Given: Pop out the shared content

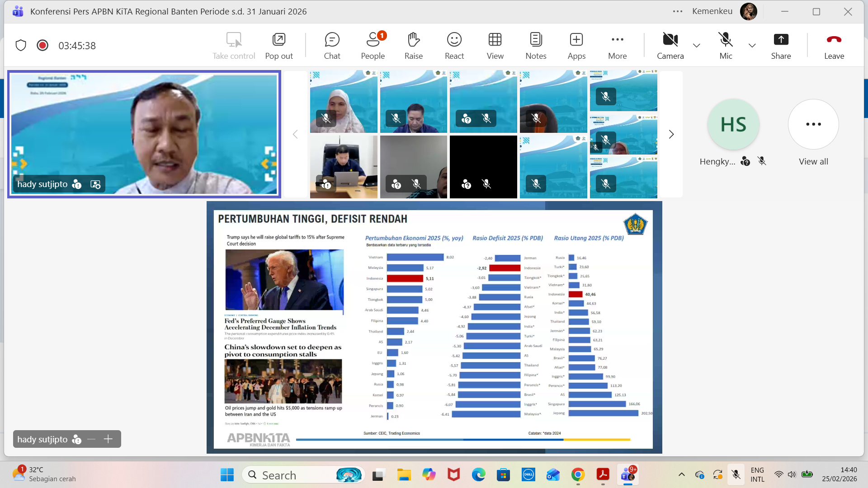Looking at the screenshot, I should [x=278, y=45].
